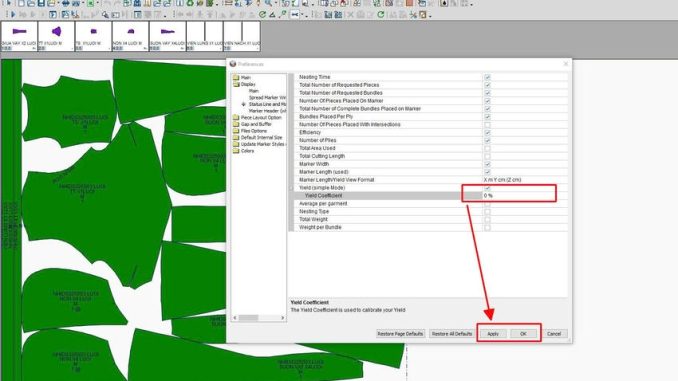Enable Total Area Used checkbox
Viewport: 678px width, 381px height.
click(487, 148)
